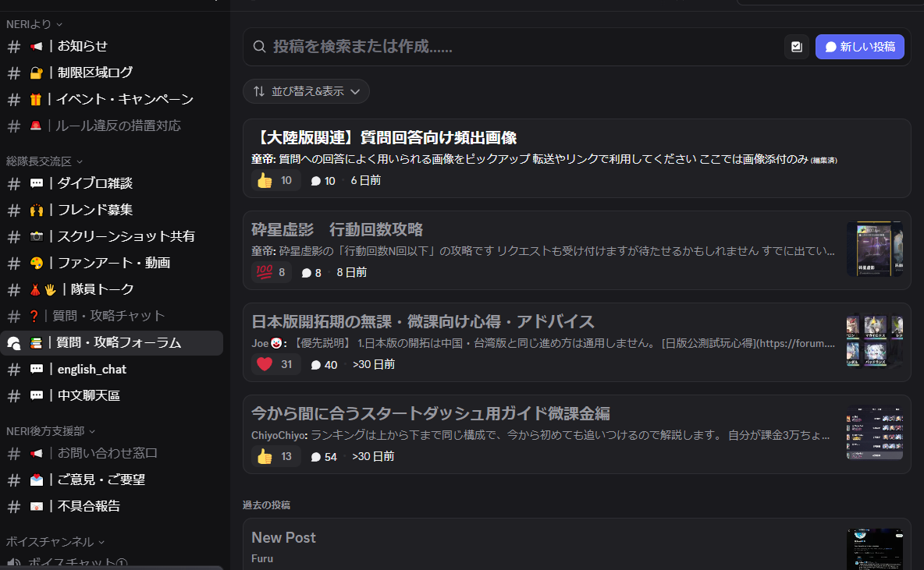Screen dimensions: 924x570
Task: Click the mark-all-read icon beside the search bar
Action: [796, 47]
